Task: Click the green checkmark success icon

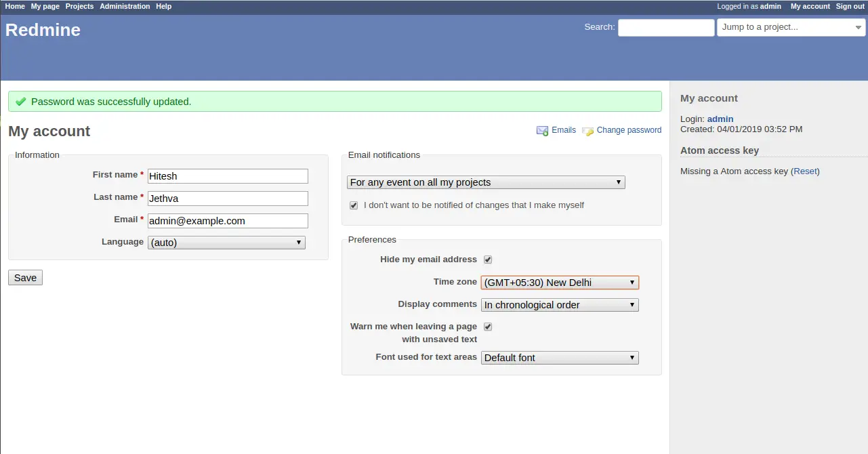Action: coord(21,102)
